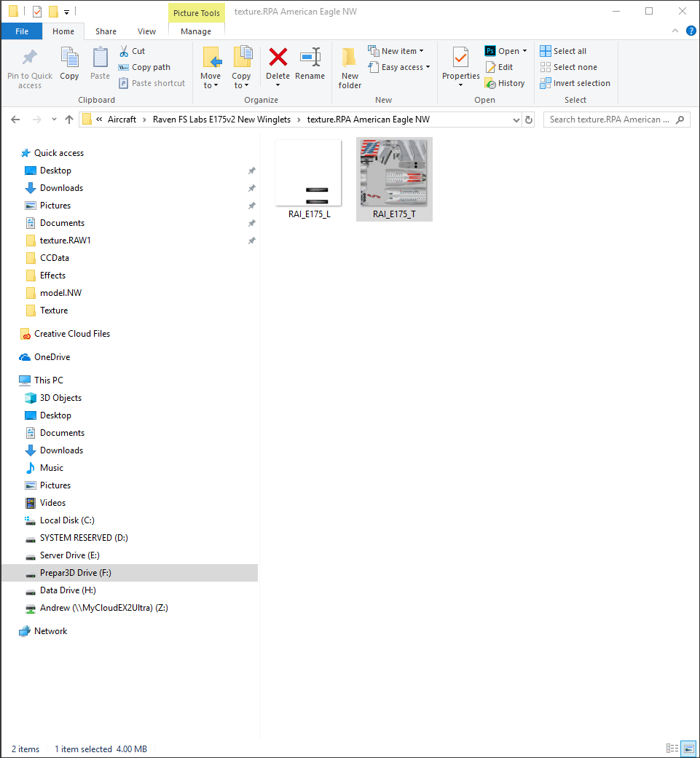Open the Manage tab under Picture Tools
The height and width of the screenshot is (758, 700).
click(x=196, y=31)
